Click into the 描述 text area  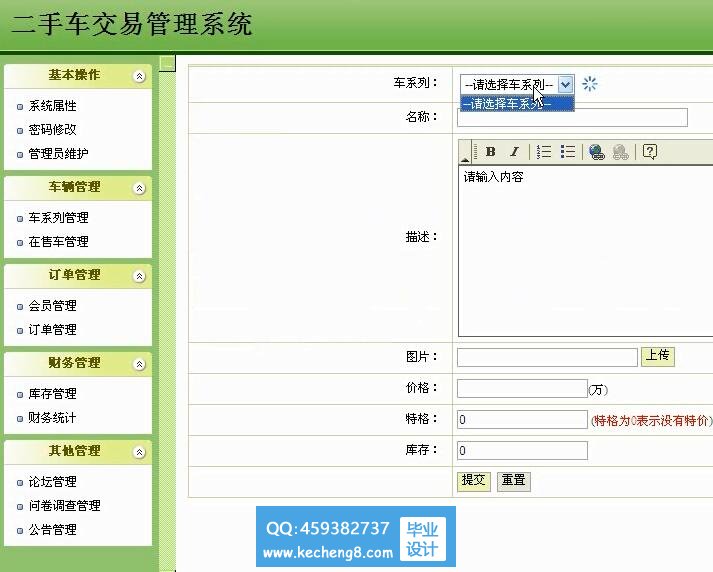tap(585, 251)
